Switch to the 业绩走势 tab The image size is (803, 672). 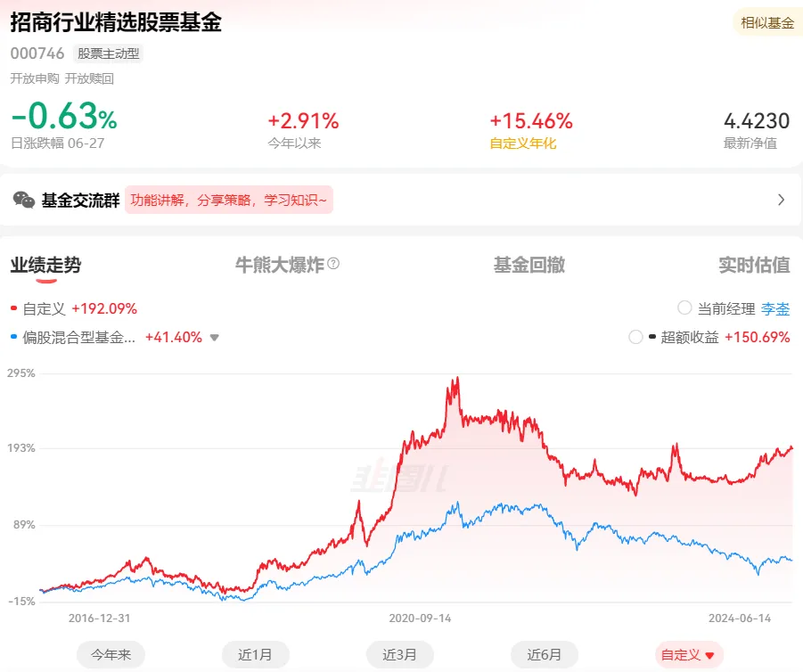(x=45, y=265)
